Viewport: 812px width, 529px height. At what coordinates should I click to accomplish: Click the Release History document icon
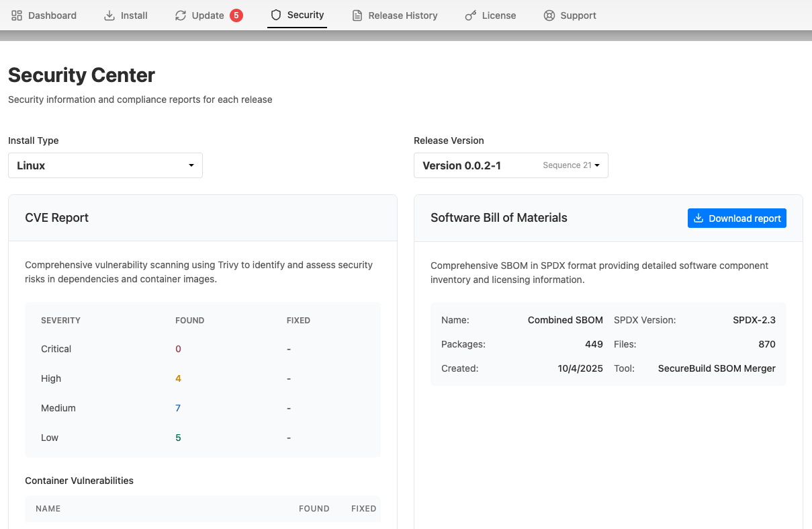point(357,15)
